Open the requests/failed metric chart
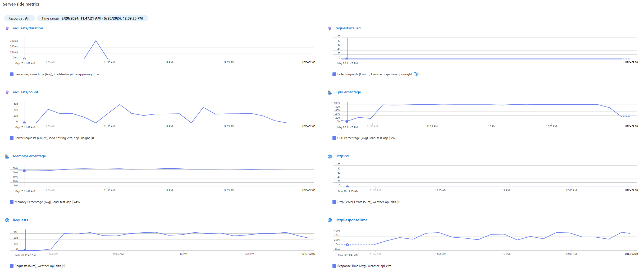 click(x=348, y=28)
